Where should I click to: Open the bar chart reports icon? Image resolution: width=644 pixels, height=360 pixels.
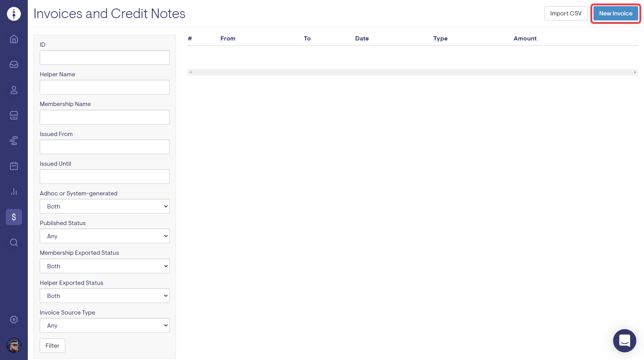14,192
